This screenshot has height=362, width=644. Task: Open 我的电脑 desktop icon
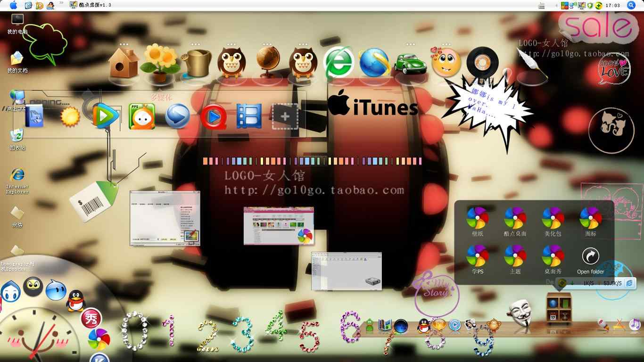tap(17, 24)
